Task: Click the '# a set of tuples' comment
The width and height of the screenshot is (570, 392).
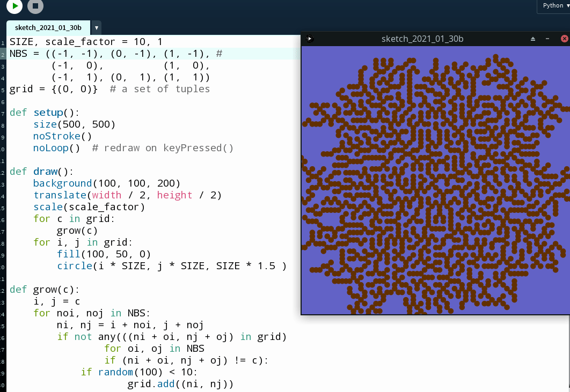Action: (160, 89)
